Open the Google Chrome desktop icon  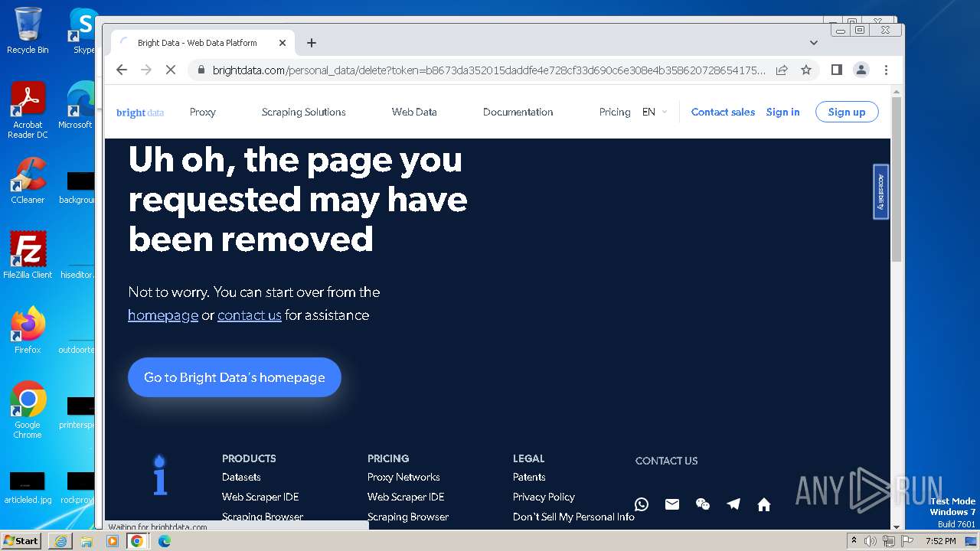tap(28, 409)
